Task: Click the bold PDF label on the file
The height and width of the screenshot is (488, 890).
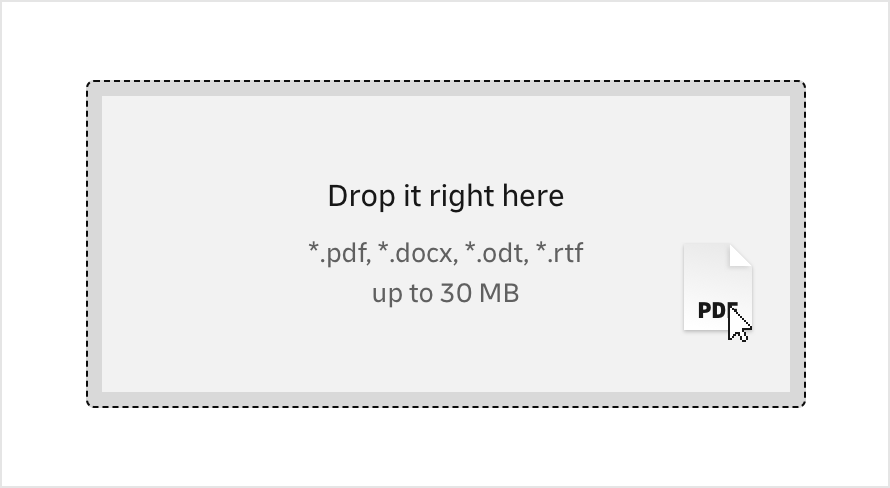Action: click(x=714, y=310)
